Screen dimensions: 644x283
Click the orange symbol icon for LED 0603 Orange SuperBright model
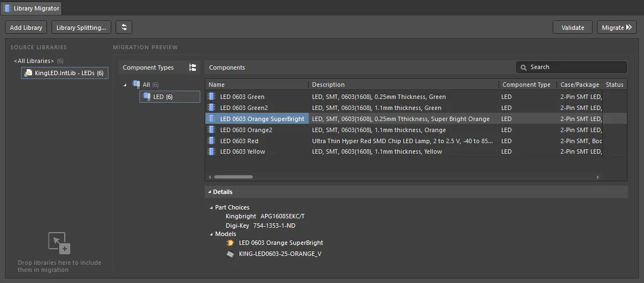tap(230, 243)
